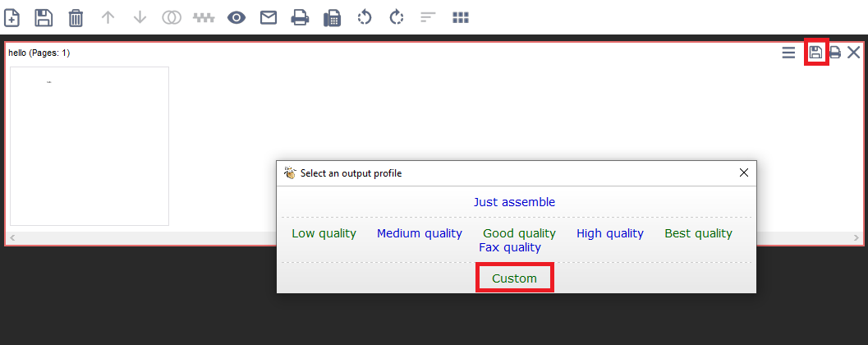Click the eye preview icon

(x=237, y=18)
